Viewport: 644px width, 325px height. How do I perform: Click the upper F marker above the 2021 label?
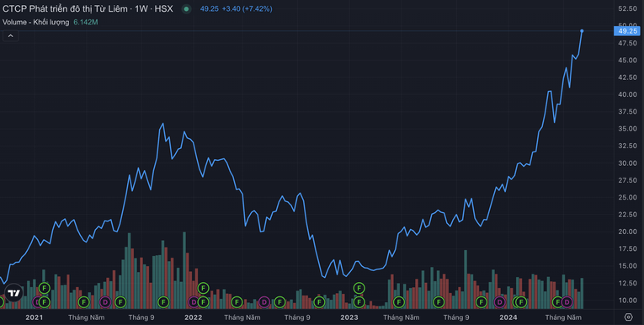coord(45,288)
